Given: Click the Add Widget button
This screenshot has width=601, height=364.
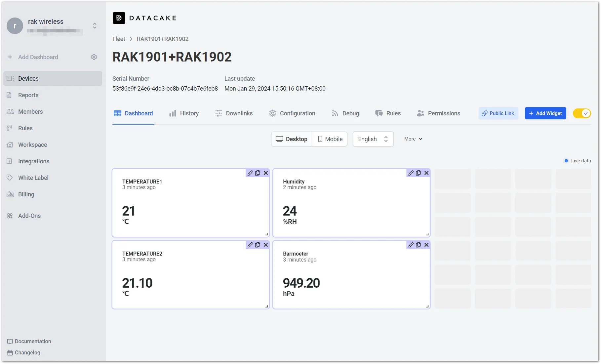Looking at the screenshot, I should 545,113.
